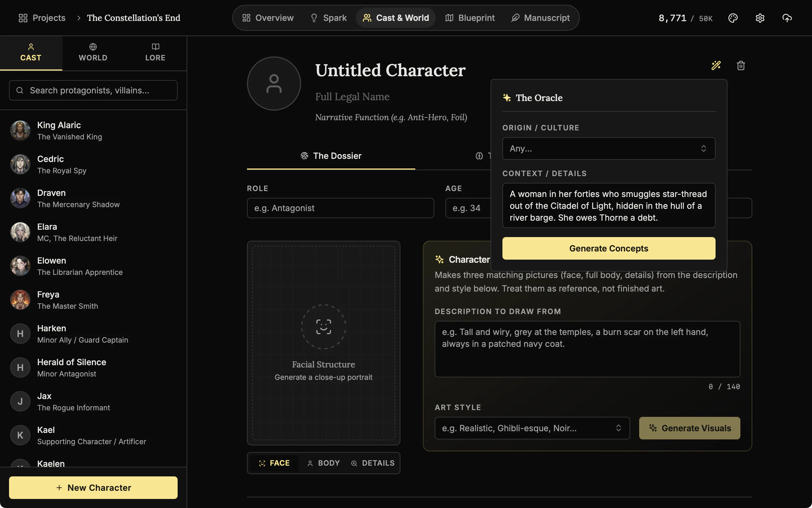The height and width of the screenshot is (508, 812).
Task: Open the Spark navigation tab
Action: [x=328, y=18]
